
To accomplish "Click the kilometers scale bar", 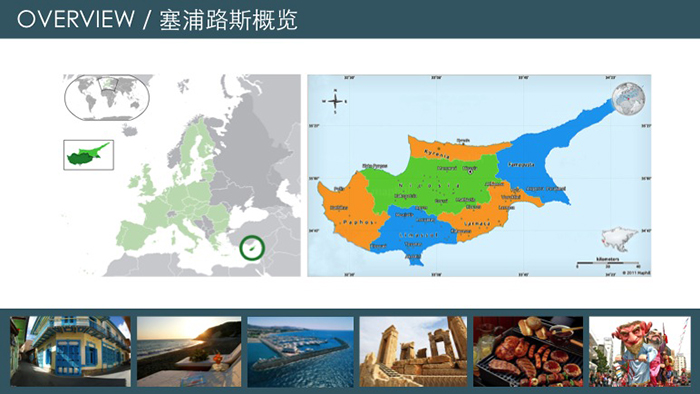I will [608, 263].
